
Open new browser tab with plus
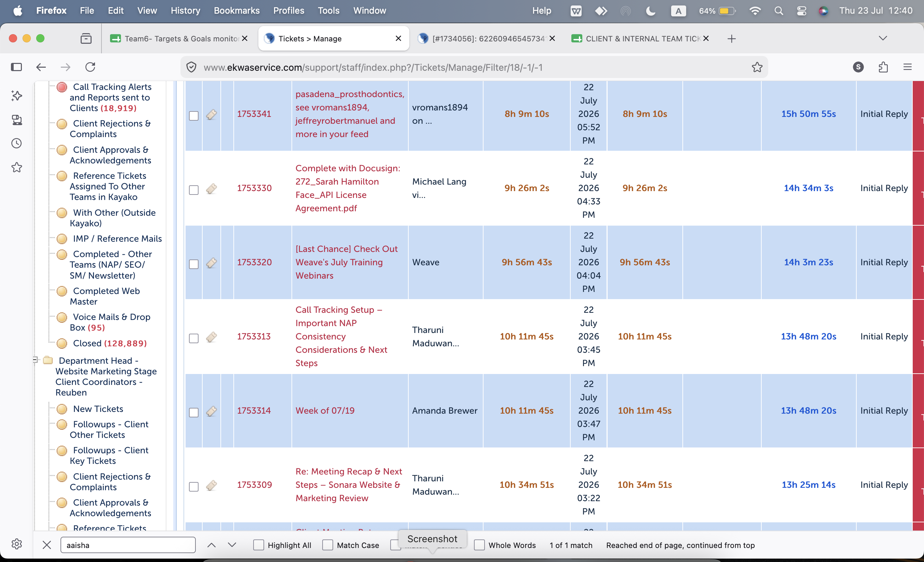click(x=731, y=39)
